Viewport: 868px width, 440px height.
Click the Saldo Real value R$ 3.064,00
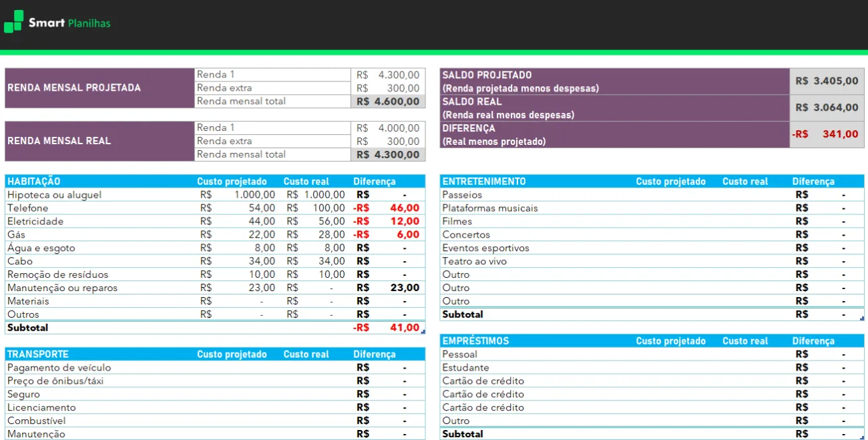(x=827, y=107)
